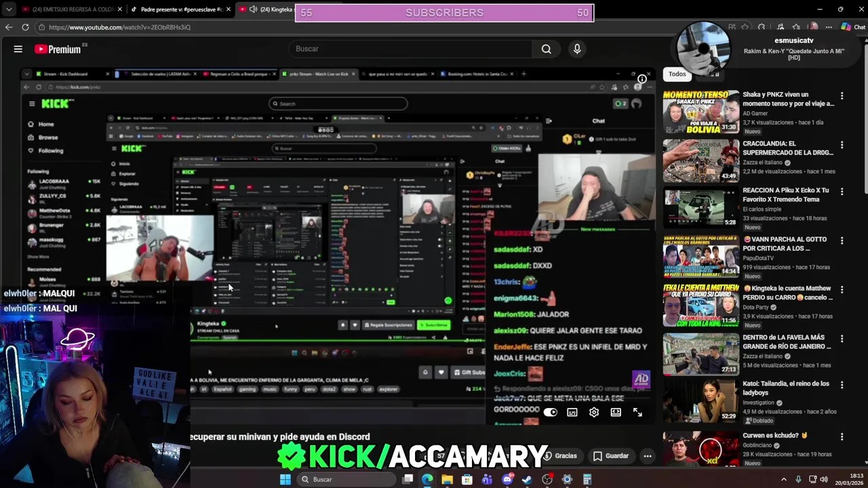868x488 pixels.
Task: Open options for CRACOLANDIA video
Action: 842,145
